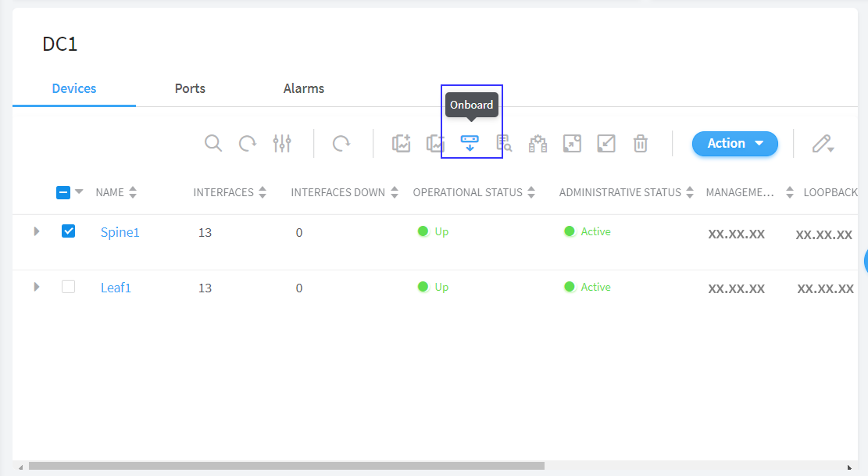
Task: Expand the Leaf1 row details
Action: coord(36,287)
